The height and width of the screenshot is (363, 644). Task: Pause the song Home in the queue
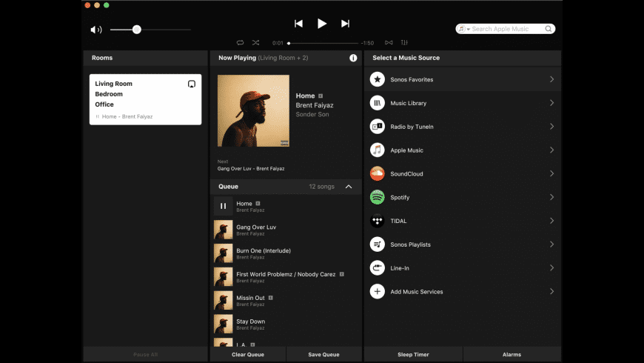223,206
